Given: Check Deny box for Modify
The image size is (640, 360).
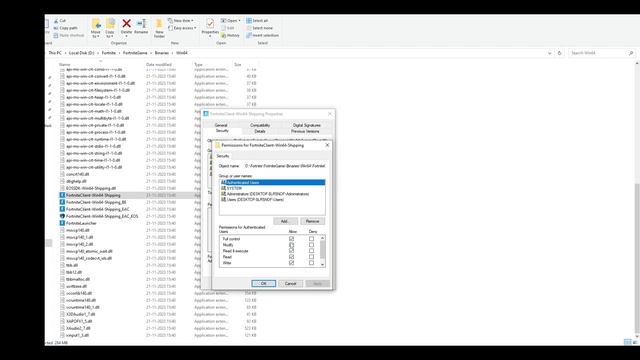Looking at the screenshot, I should tap(311, 245).
